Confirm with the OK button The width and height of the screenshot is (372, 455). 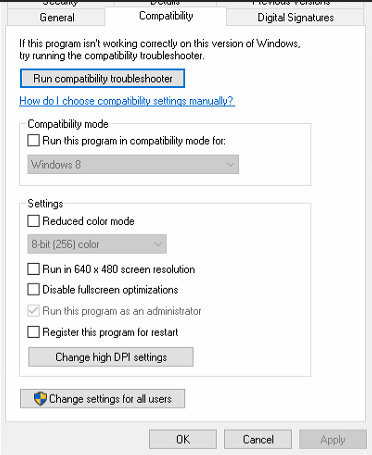183,439
